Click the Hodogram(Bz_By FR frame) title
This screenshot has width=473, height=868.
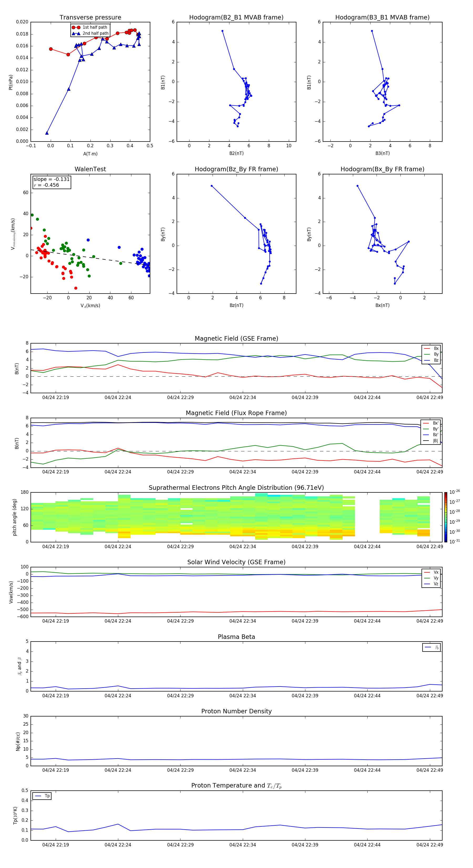236,169
